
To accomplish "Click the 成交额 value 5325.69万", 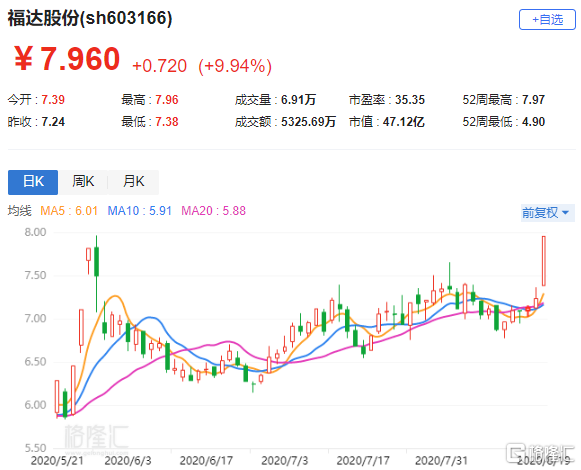I will 308,122.
